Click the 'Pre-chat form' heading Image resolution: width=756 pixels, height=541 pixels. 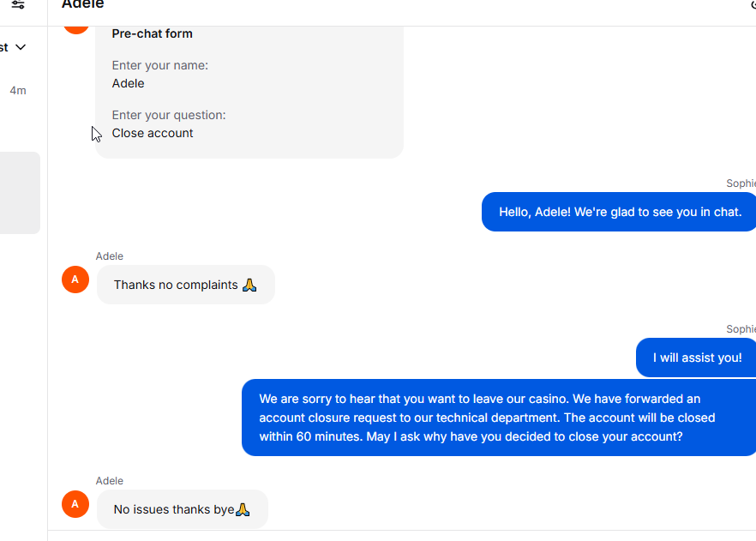153,34
